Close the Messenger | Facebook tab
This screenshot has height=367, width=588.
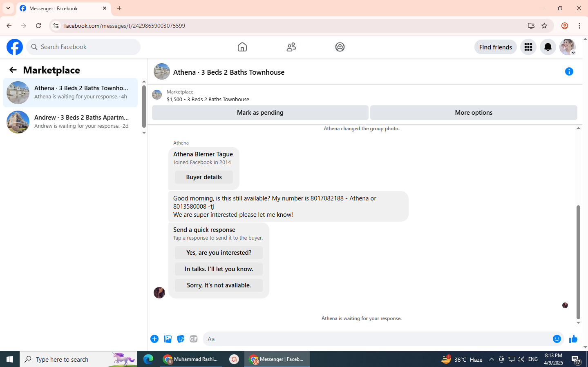click(105, 8)
